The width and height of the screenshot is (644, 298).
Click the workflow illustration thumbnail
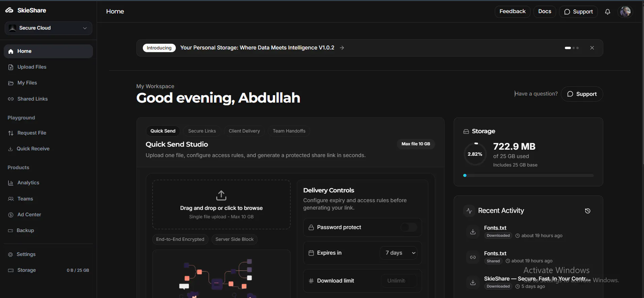[221, 274]
